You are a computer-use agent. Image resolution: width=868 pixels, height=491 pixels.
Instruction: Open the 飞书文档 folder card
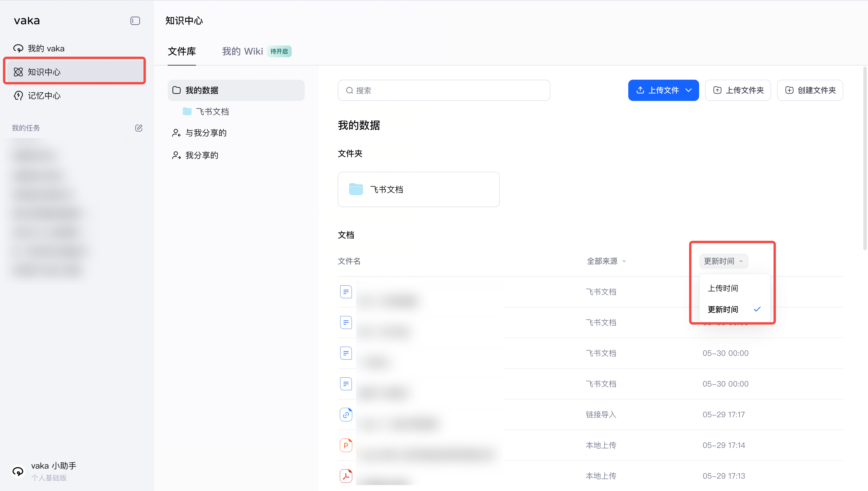tap(418, 189)
